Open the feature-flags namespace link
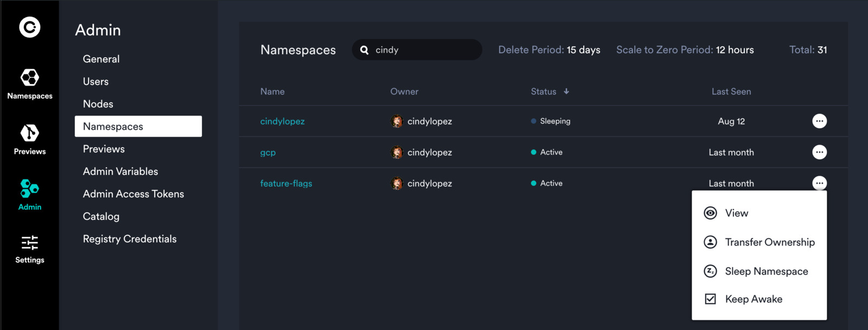The image size is (868, 330). [286, 184]
